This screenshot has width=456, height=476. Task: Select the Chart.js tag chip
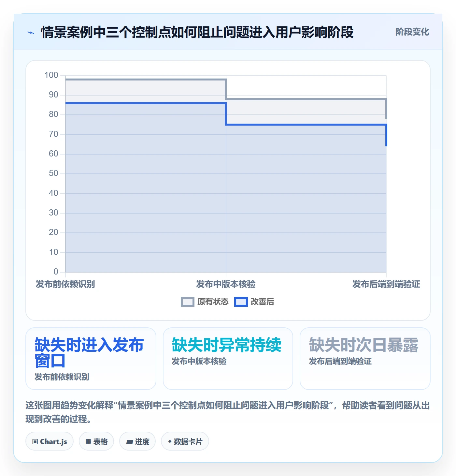pos(50,441)
